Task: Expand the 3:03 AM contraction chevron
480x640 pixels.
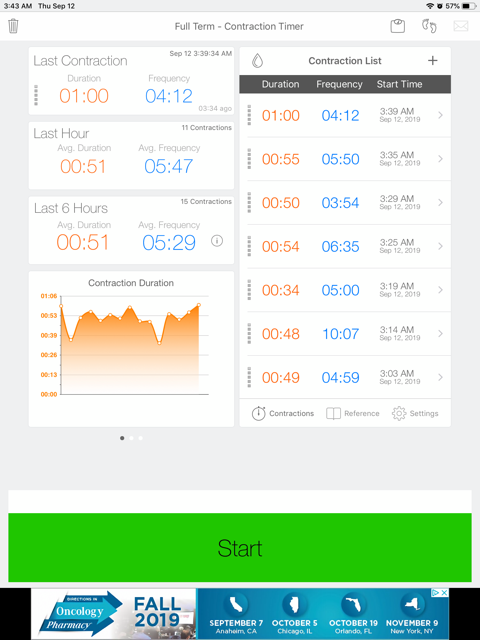Action: point(440,377)
